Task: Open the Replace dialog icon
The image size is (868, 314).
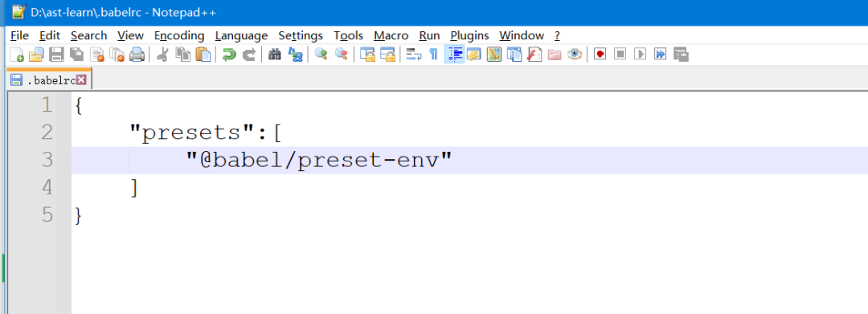Action: (x=296, y=54)
